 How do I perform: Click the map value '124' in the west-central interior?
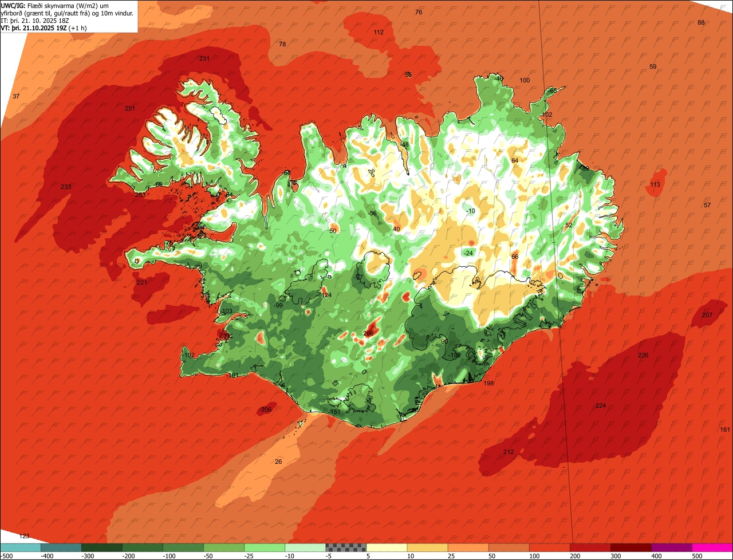326,295
